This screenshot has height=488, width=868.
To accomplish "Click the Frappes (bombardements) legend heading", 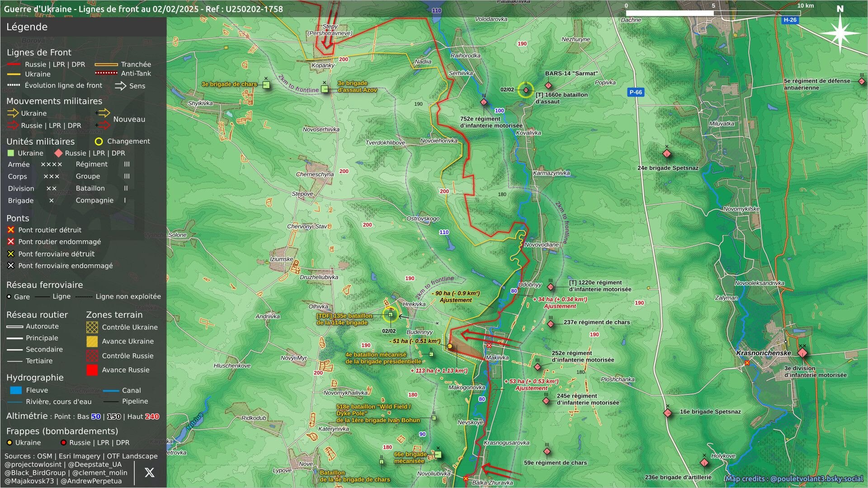I will pos(62,432).
